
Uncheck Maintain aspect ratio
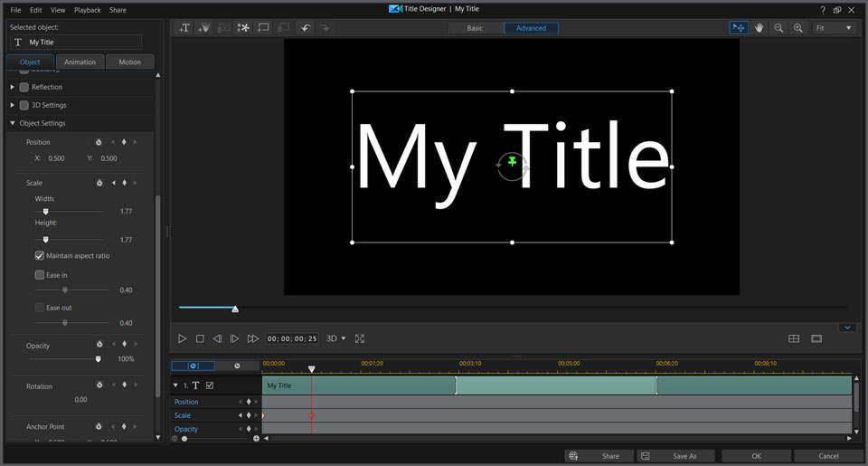pyautogui.click(x=40, y=256)
